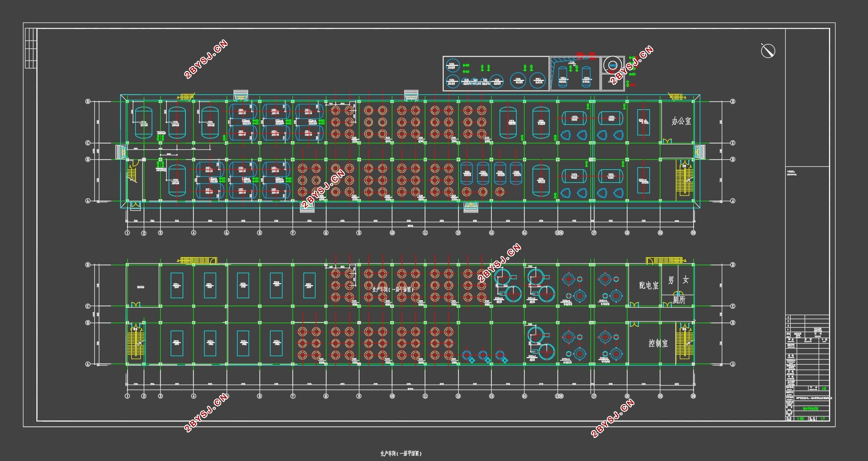Click the 生产车间 caption beneath the sheet border
Image resolution: width=868 pixels, height=461 pixels.
coord(401,454)
